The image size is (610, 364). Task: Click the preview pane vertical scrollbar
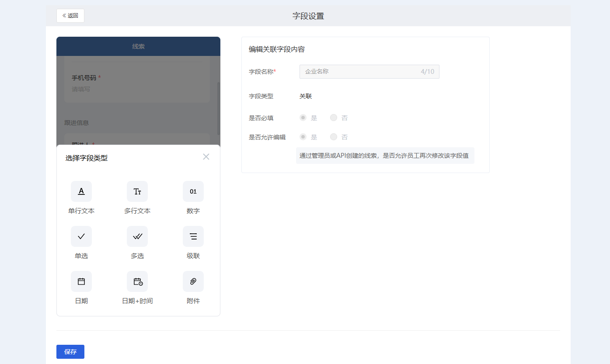click(219, 108)
